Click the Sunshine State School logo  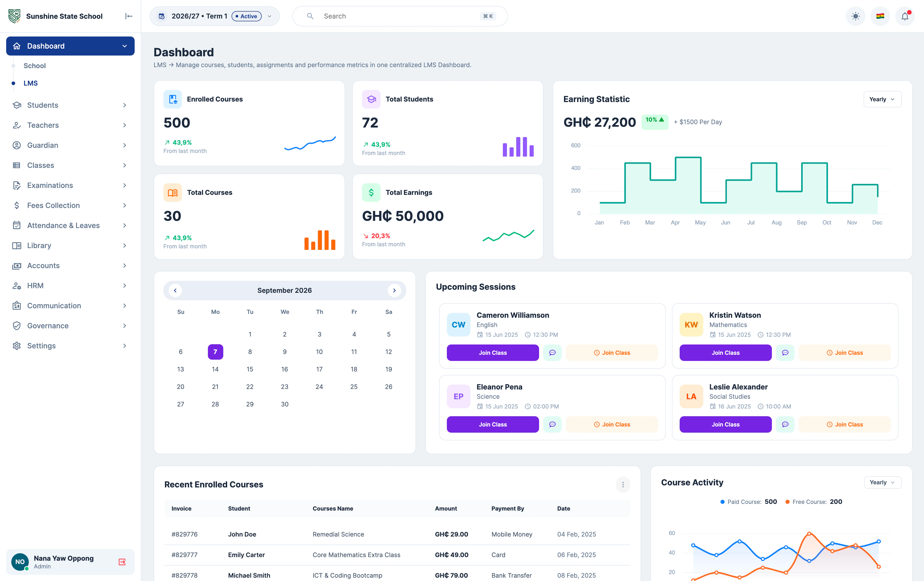point(15,16)
